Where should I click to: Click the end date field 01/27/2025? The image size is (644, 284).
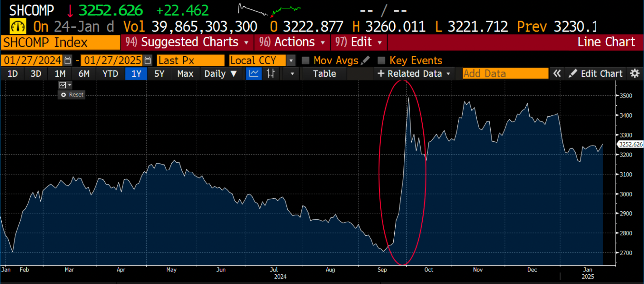coord(112,60)
